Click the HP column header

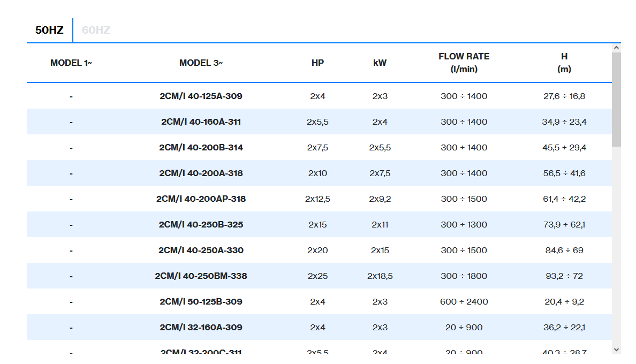coord(317,63)
